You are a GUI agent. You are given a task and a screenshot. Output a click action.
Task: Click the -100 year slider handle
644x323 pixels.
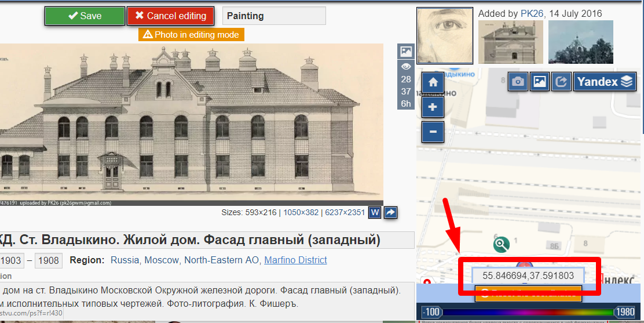click(x=431, y=312)
